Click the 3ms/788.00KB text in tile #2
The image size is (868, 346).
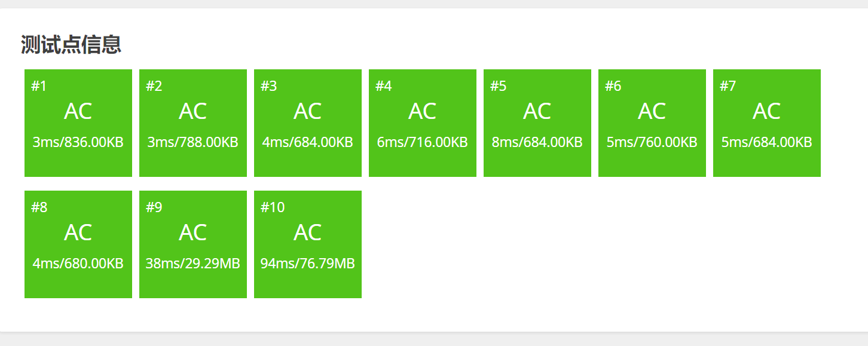(x=193, y=143)
